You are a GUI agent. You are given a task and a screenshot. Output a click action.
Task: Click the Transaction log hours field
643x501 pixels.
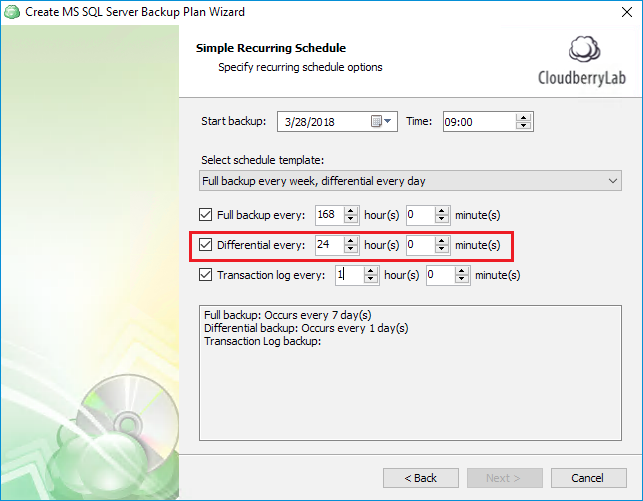coord(349,275)
